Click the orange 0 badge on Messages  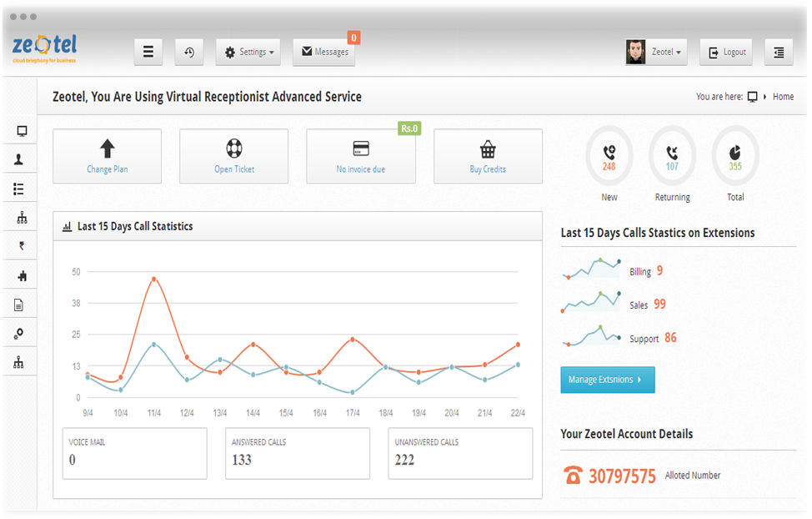click(353, 38)
